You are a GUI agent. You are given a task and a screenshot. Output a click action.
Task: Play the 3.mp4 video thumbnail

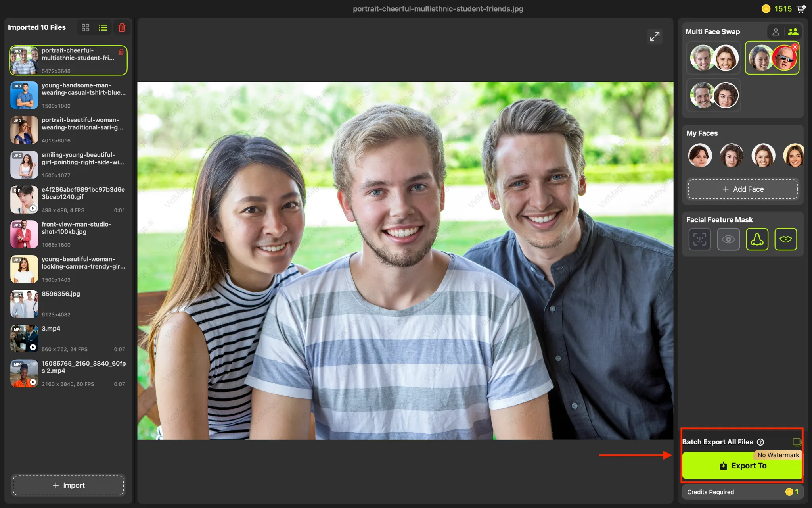[x=33, y=347]
